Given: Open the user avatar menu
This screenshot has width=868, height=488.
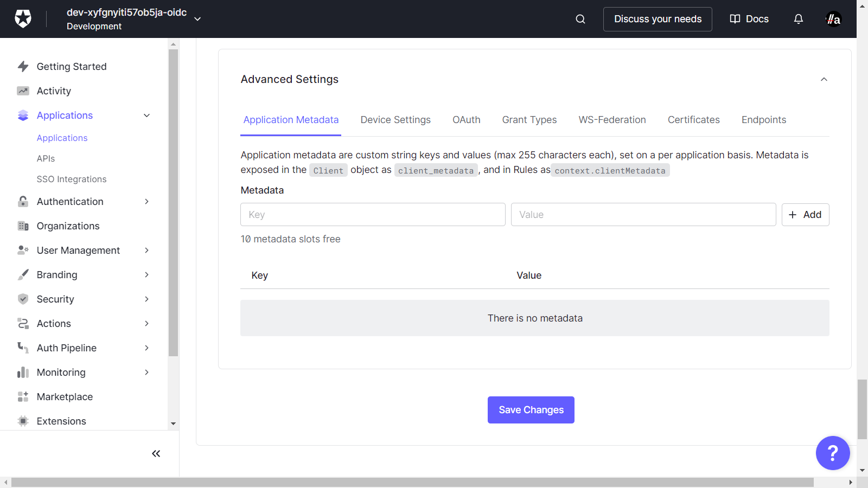Looking at the screenshot, I should pyautogui.click(x=833, y=19).
